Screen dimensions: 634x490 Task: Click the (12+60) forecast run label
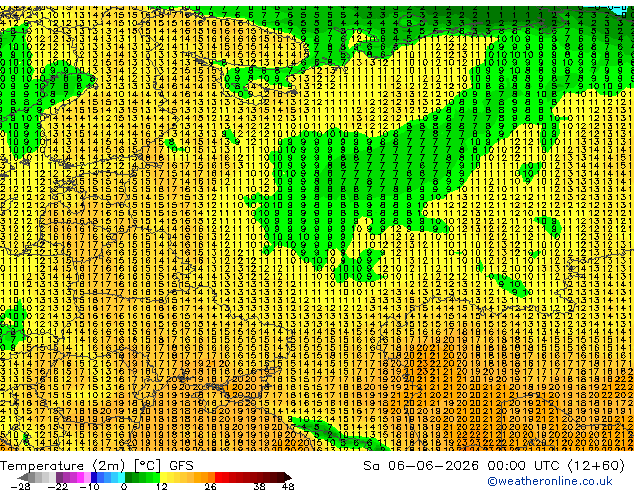point(596,466)
